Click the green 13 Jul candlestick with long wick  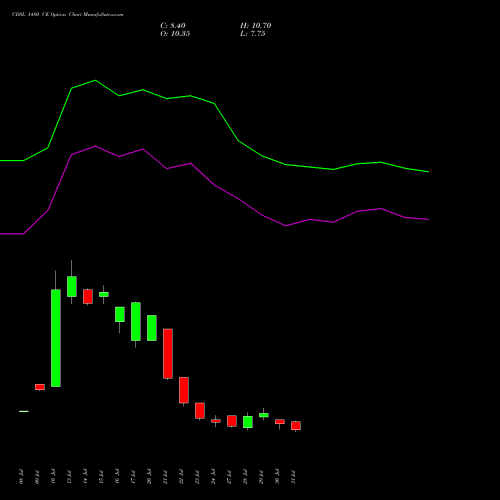pyautogui.click(x=72, y=286)
